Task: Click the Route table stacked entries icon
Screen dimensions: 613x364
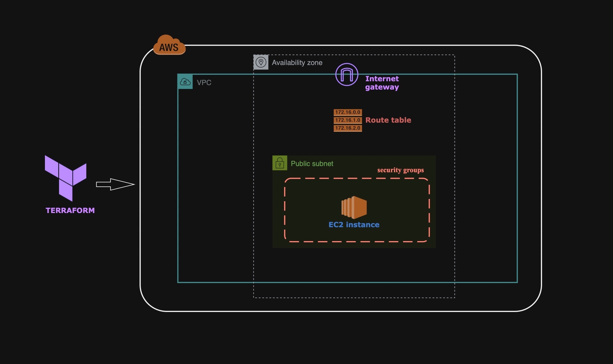Action: [x=347, y=120]
